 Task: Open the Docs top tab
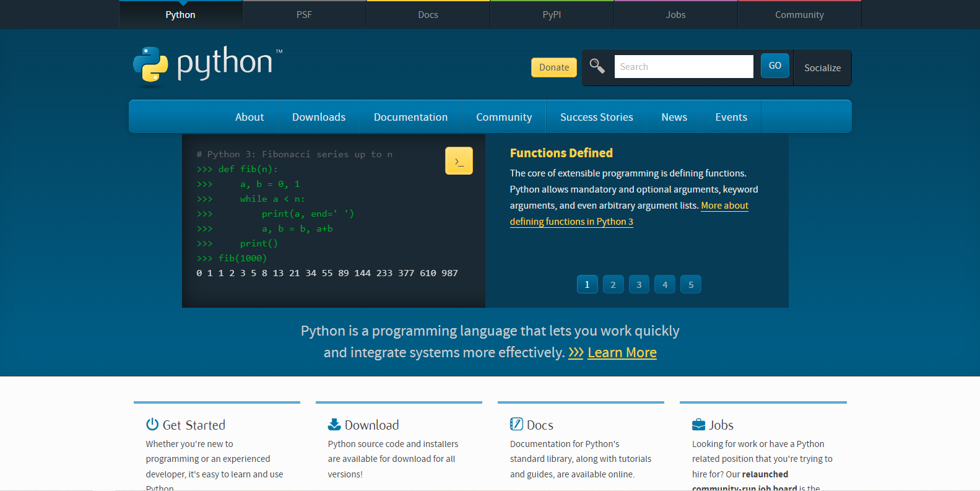point(428,14)
